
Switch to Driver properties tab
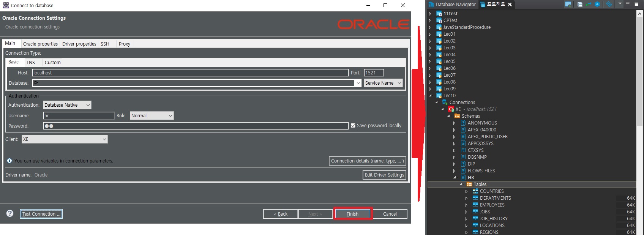point(79,44)
